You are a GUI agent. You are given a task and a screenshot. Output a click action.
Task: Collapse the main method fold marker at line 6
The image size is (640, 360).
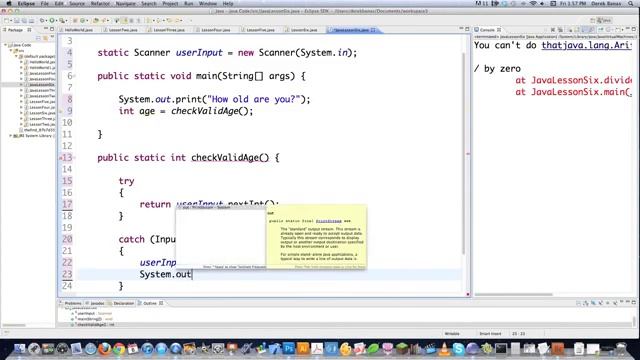(x=75, y=76)
